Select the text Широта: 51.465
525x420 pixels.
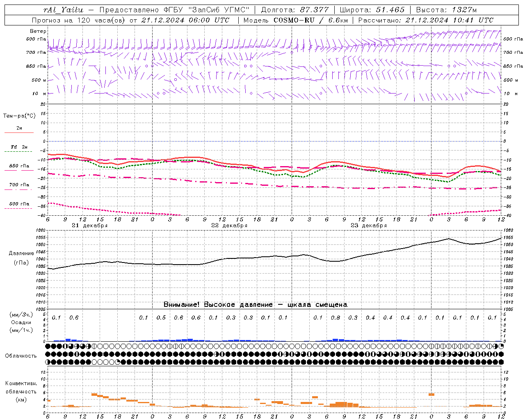click(372, 10)
